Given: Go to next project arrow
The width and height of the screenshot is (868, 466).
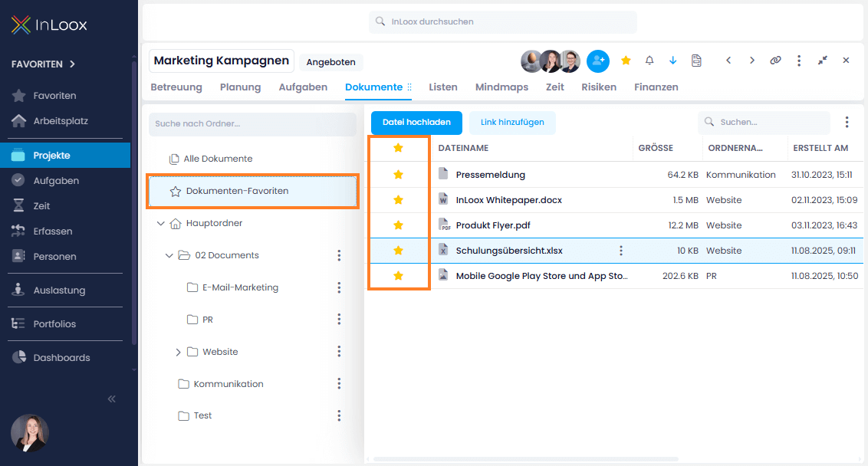Looking at the screenshot, I should pyautogui.click(x=751, y=61).
